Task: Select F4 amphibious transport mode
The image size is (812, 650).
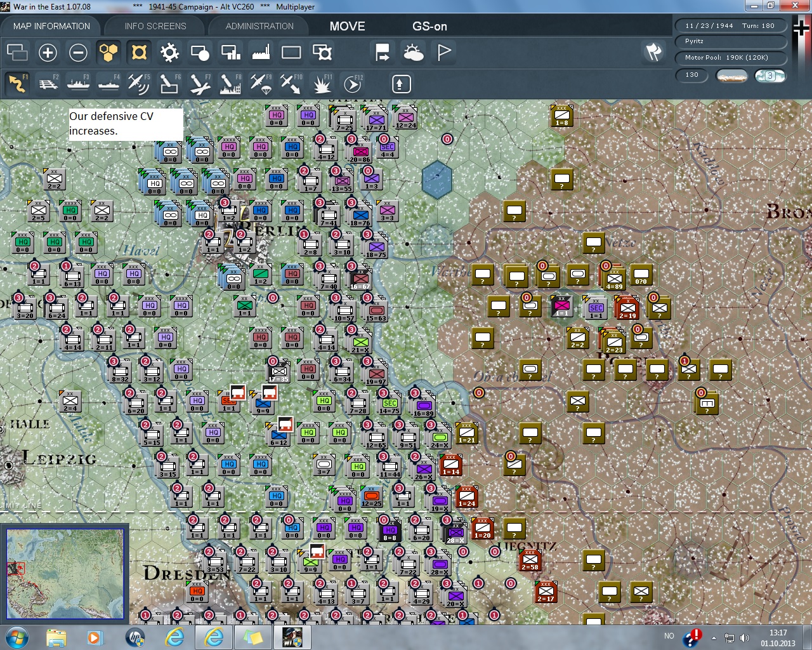Action: point(108,84)
